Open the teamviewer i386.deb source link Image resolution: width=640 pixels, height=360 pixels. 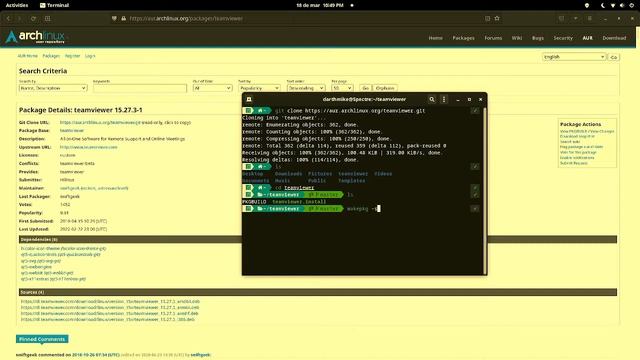(108, 319)
